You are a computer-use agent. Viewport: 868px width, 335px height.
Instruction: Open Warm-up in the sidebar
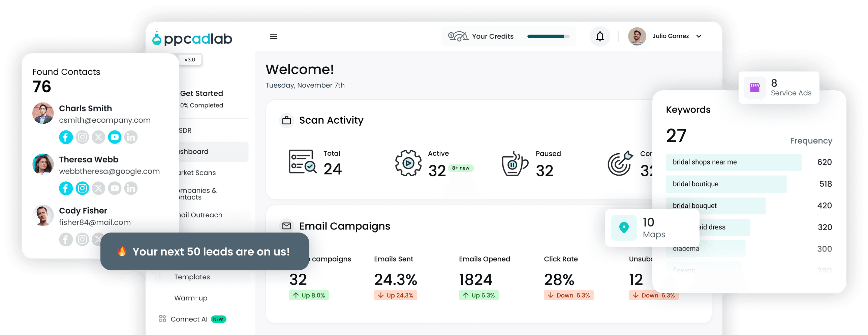[x=191, y=298]
